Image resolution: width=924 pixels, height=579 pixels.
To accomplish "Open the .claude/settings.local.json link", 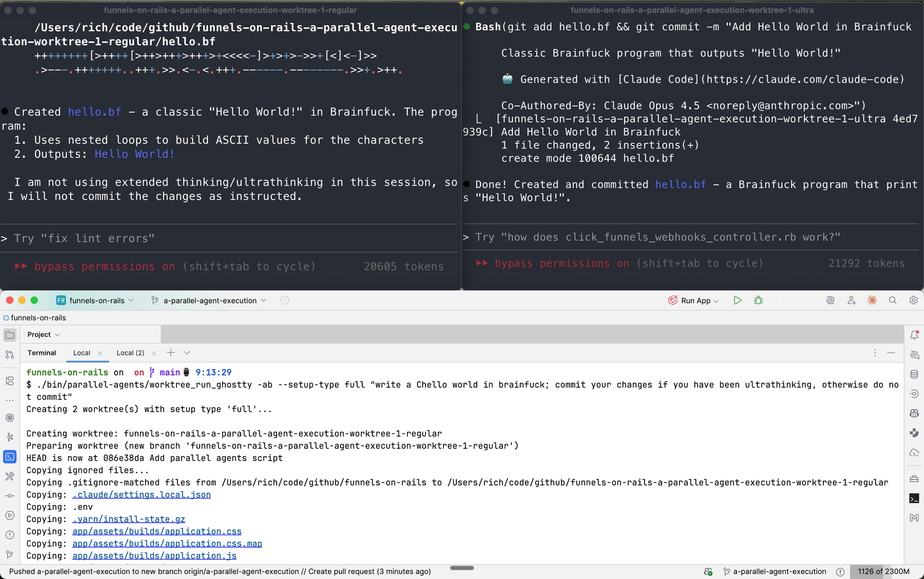I will [141, 494].
